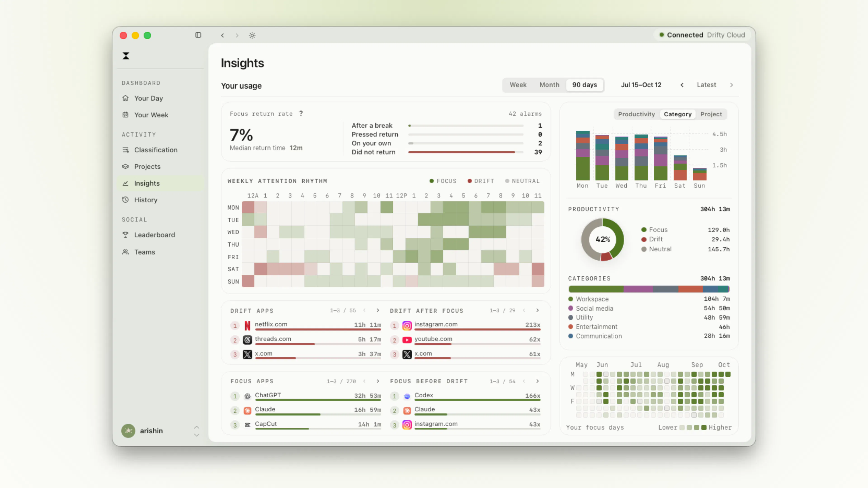Show next page of Focus Before Drift
Viewport: 868px width, 488px height.
point(538,381)
